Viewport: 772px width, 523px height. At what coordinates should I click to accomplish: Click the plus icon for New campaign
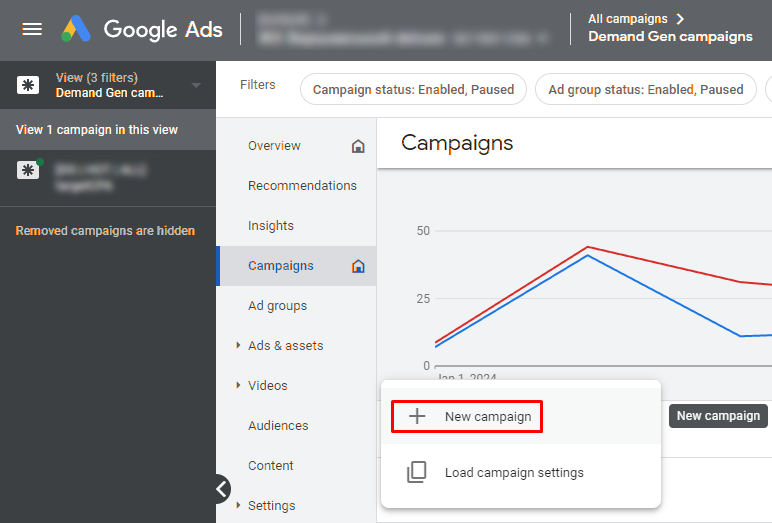click(417, 416)
